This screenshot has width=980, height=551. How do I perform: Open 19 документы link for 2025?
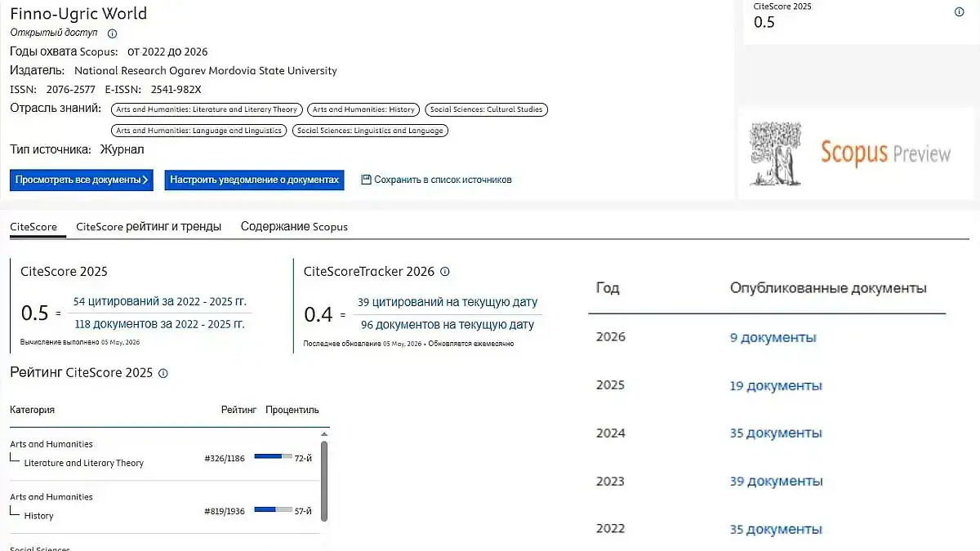tap(776, 385)
